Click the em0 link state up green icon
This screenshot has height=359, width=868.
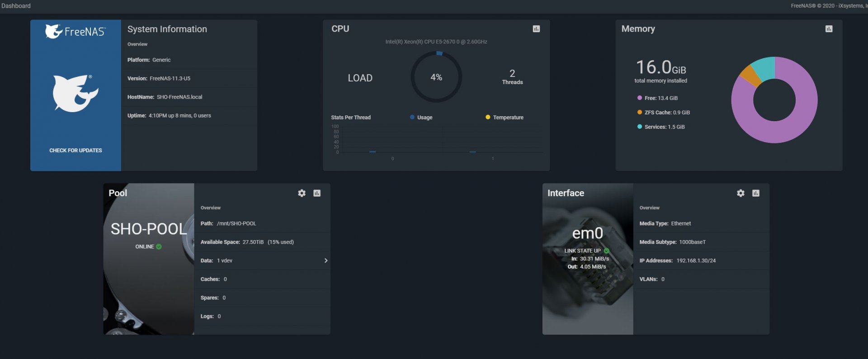pyautogui.click(x=607, y=250)
